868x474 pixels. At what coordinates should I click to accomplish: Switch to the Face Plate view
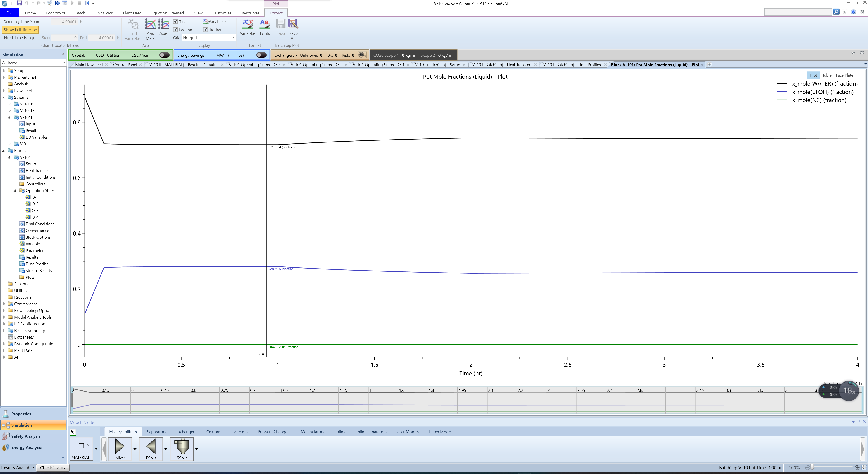click(x=844, y=75)
